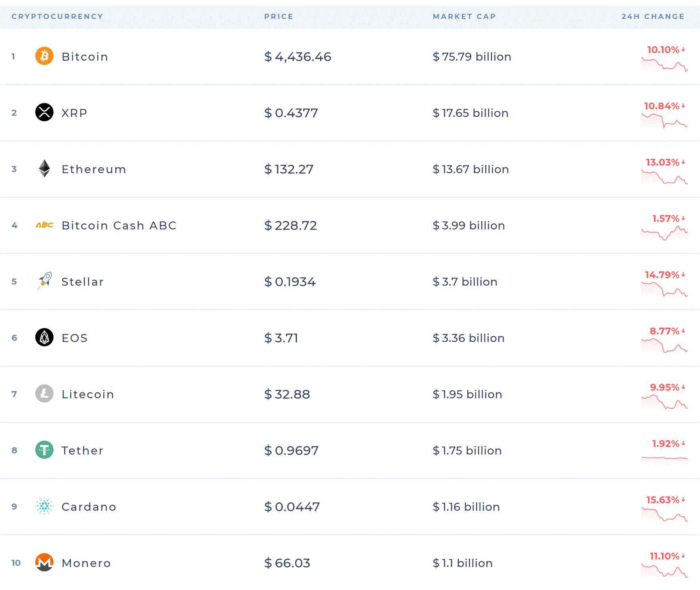Sort by the Market Cap column header

point(464,17)
